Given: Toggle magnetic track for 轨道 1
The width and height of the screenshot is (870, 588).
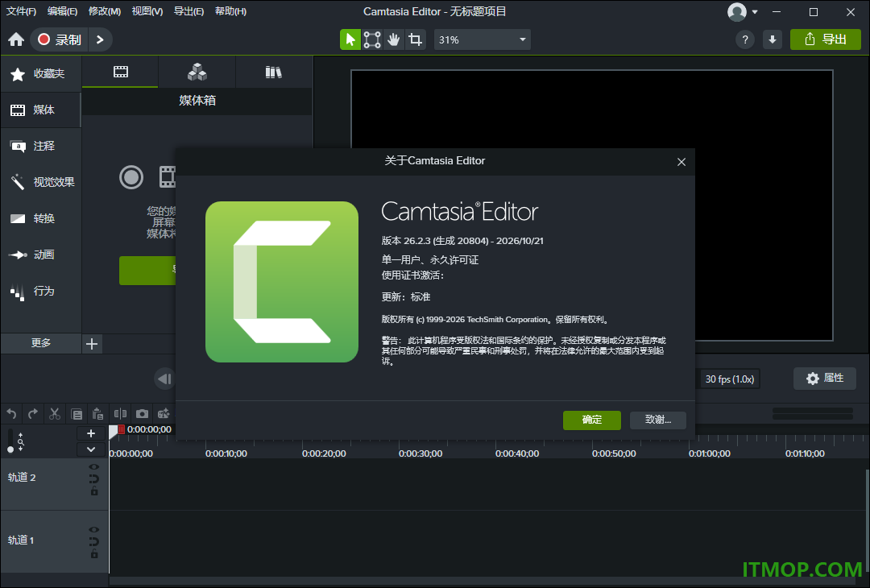Looking at the screenshot, I should pyautogui.click(x=93, y=541).
